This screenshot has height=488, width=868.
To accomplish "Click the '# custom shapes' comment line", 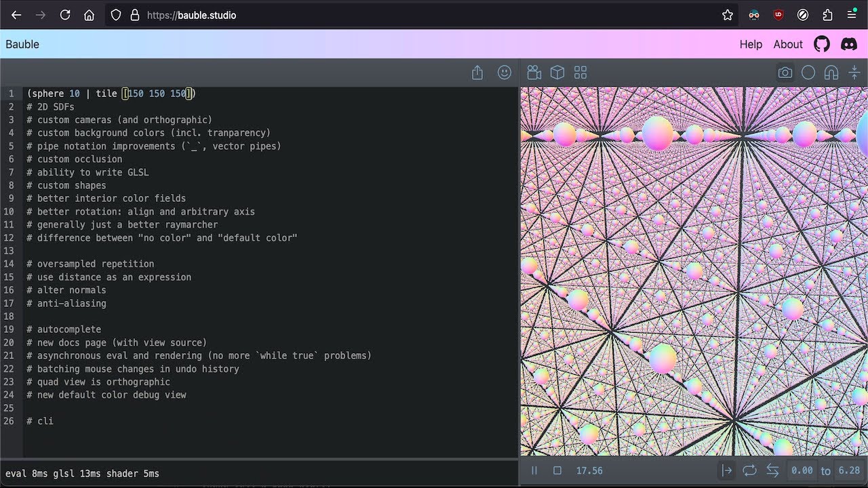I will pos(66,185).
